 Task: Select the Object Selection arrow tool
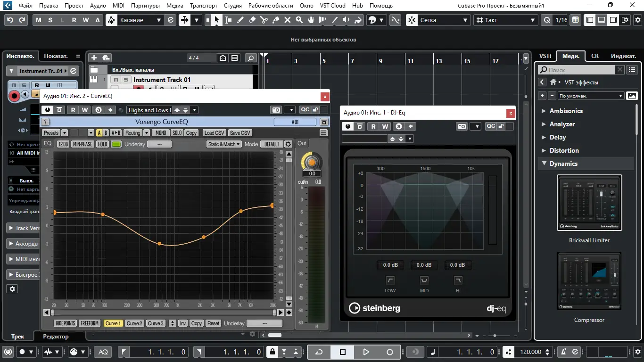point(216,20)
